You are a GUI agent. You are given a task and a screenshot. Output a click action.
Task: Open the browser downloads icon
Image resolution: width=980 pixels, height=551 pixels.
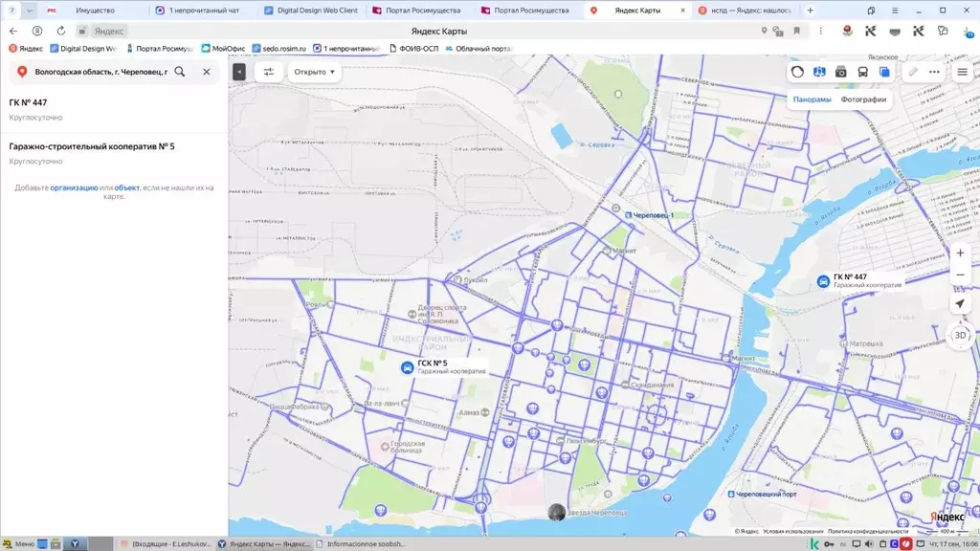968,31
